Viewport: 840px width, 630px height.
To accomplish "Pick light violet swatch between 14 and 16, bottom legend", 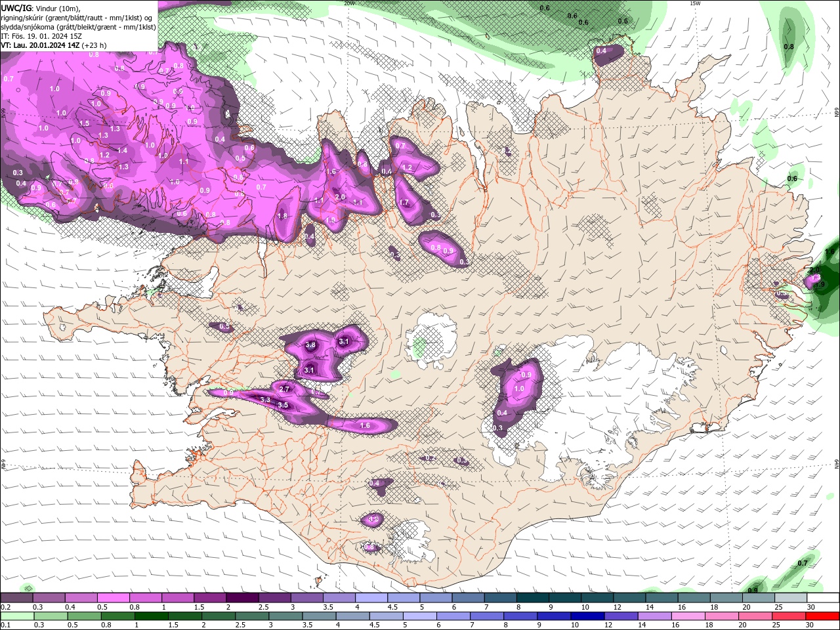I will tap(654, 616).
